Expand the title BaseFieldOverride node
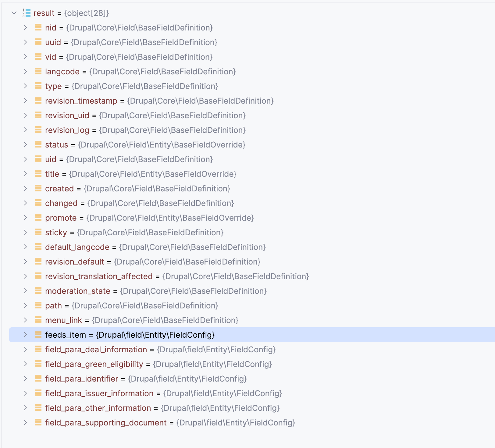495x448 pixels. (26, 174)
